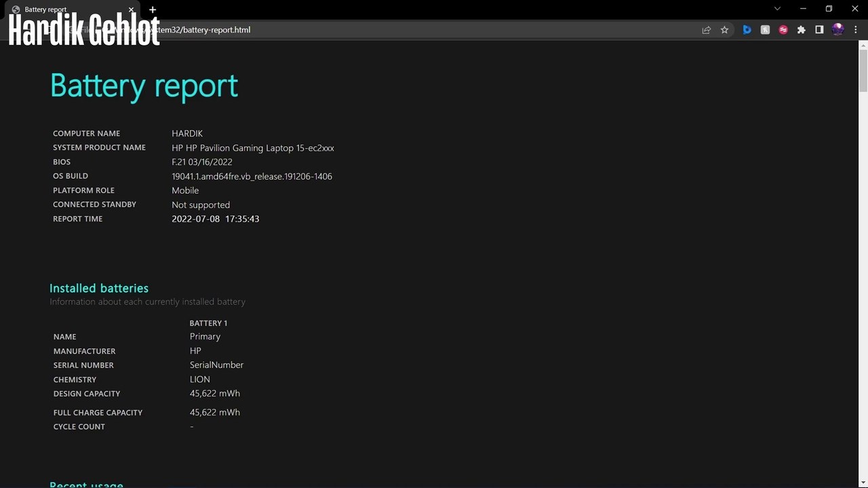Image resolution: width=868 pixels, height=488 pixels.
Task: Click 'HP HP Pavilion Gaming Laptop 15-ec2xxx'
Action: pyautogui.click(x=253, y=148)
